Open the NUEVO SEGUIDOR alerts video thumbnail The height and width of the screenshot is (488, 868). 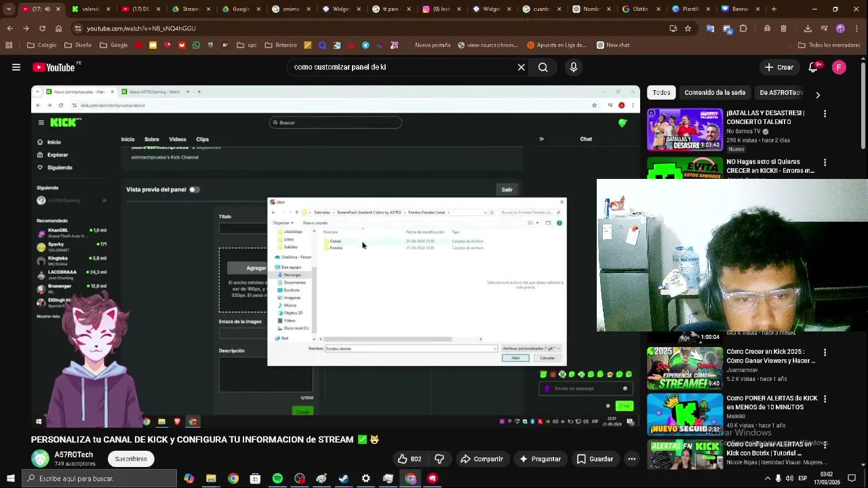coord(684,414)
